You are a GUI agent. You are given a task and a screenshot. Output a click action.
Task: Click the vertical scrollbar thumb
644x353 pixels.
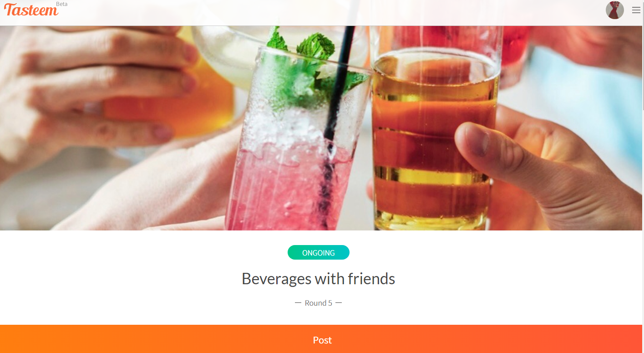642,55
